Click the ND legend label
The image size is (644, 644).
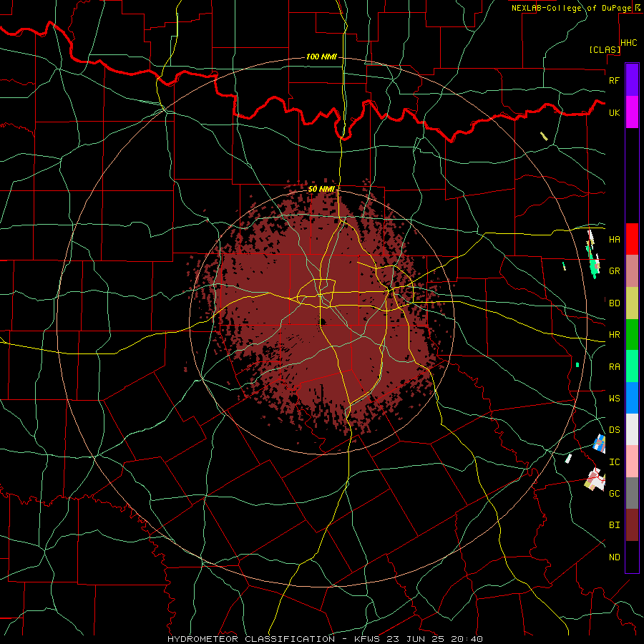click(x=614, y=557)
